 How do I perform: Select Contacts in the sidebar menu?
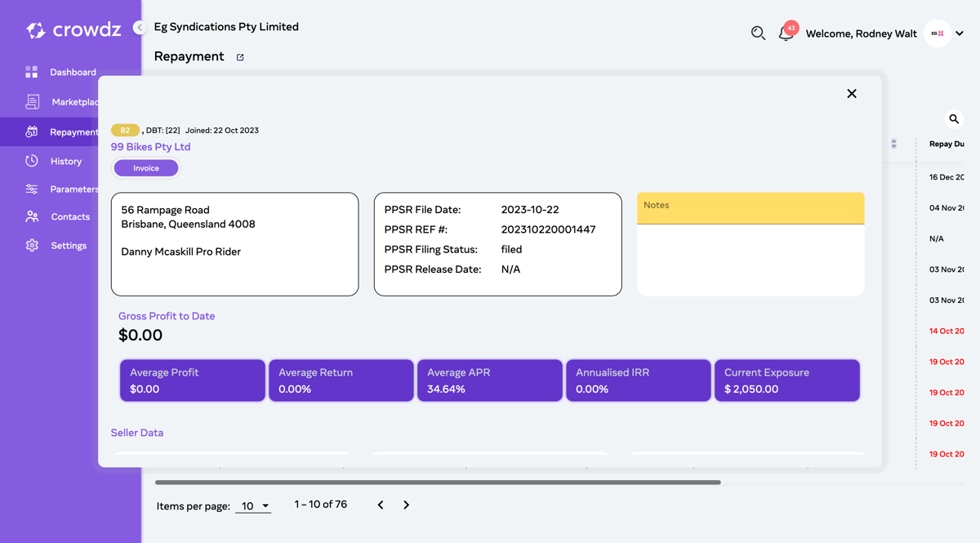click(x=70, y=216)
